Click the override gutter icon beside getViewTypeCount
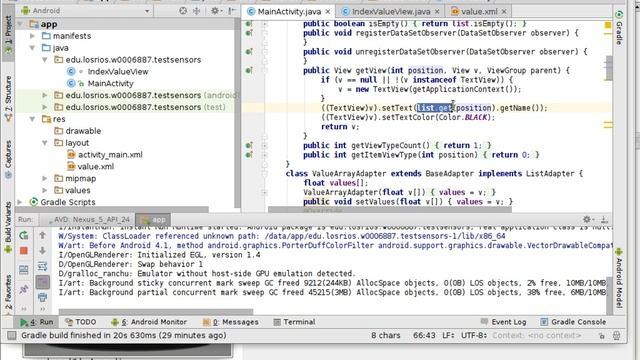The image size is (640, 360). click(249, 145)
